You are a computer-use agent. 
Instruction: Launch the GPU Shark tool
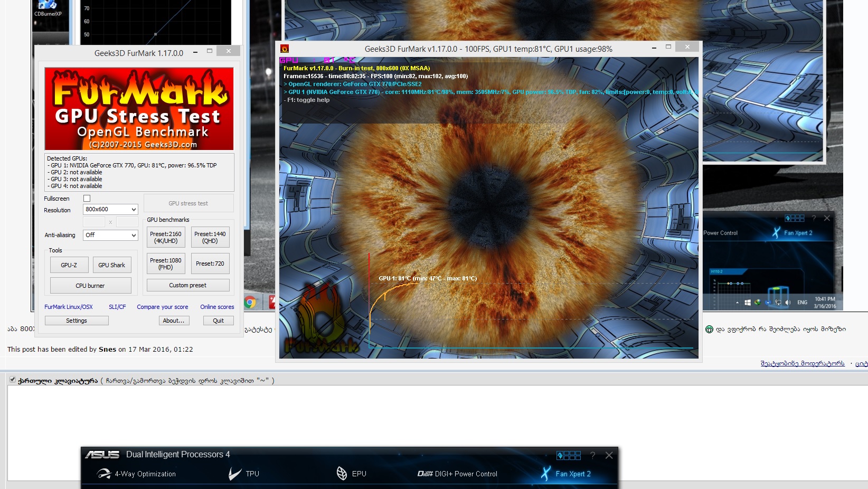[112, 265]
